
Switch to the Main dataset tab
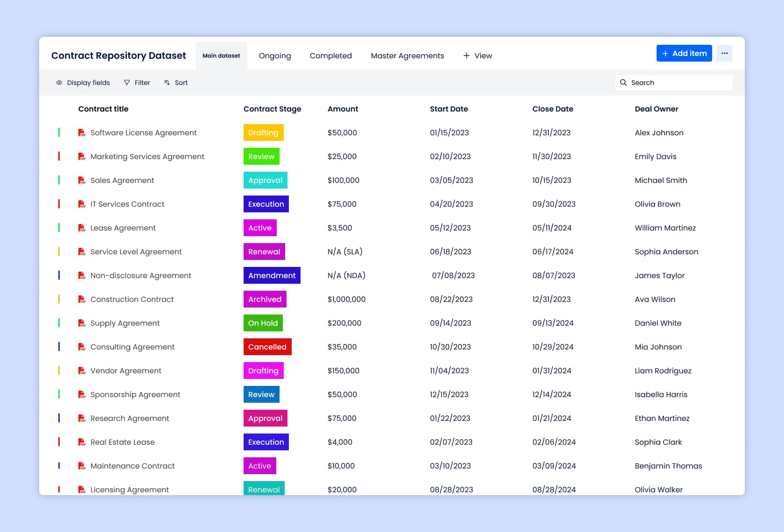pyautogui.click(x=221, y=56)
